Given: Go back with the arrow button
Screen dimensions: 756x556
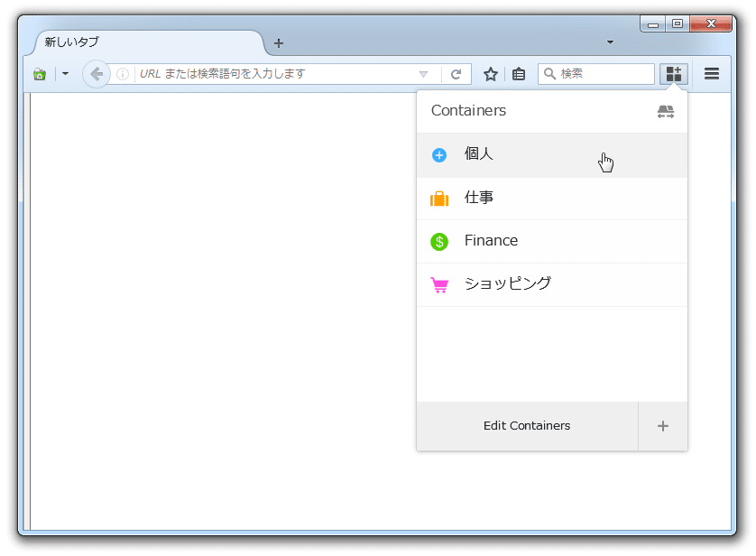Looking at the screenshot, I should click(97, 74).
